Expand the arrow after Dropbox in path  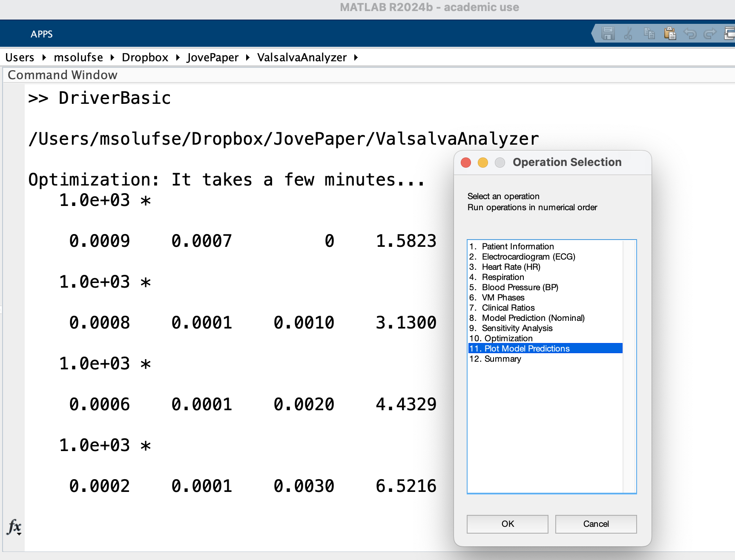(x=178, y=57)
